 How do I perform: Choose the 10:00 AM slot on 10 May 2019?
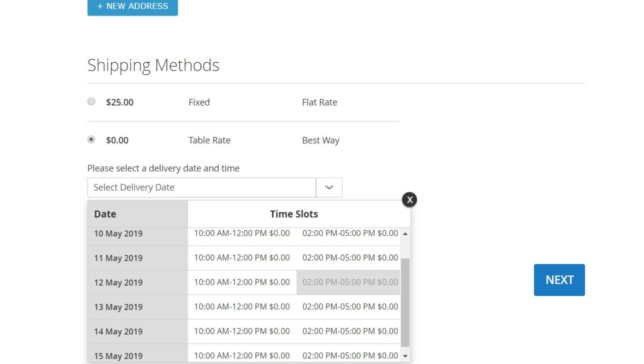(x=241, y=233)
